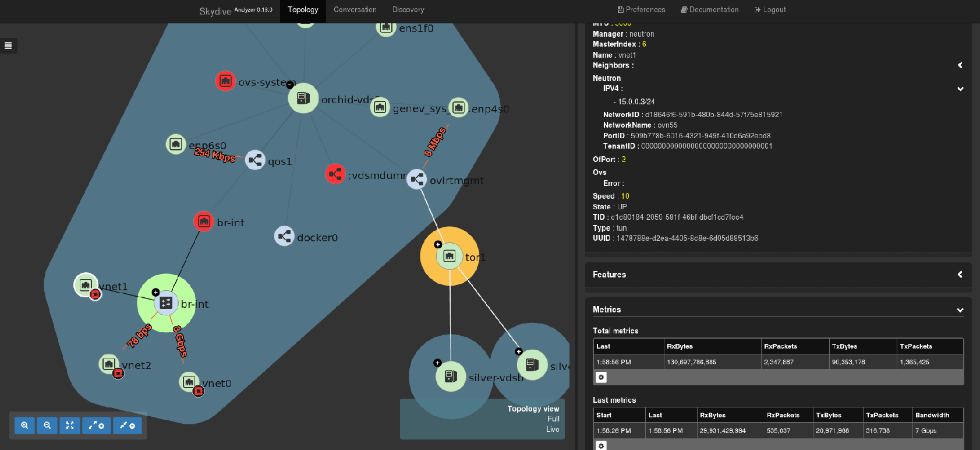Open the hamburger side menu
This screenshot has width=980, height=450.
tap(8, 45)
